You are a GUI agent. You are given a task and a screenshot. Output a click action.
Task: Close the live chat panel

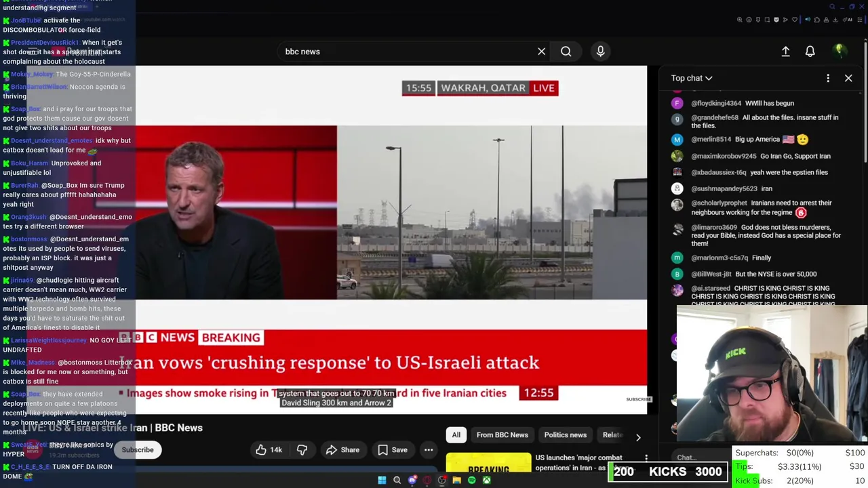click(x=848, y=78)
